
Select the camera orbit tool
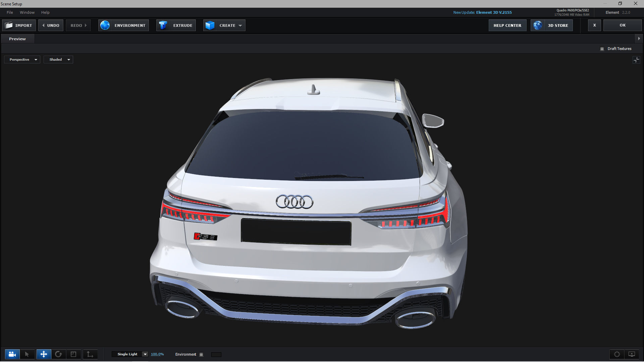coord(12,354)
